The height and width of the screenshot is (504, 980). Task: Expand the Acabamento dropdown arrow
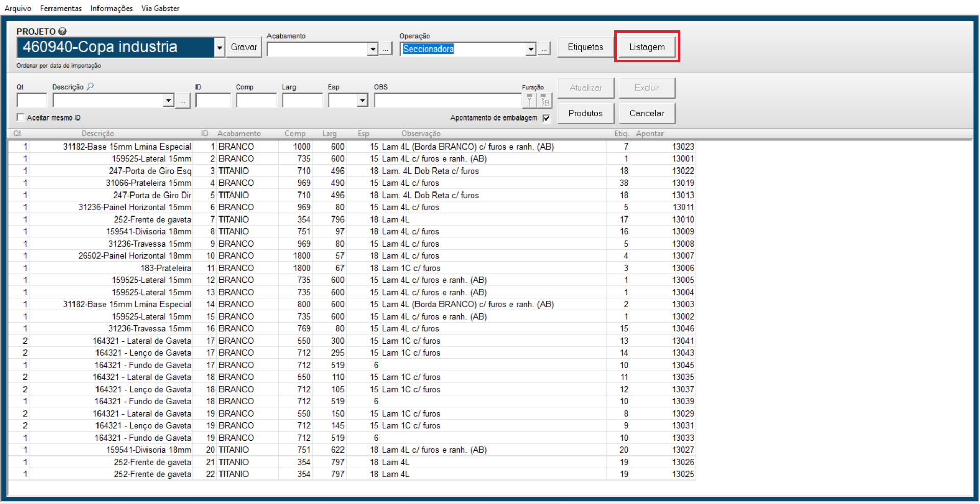[373, 49]
